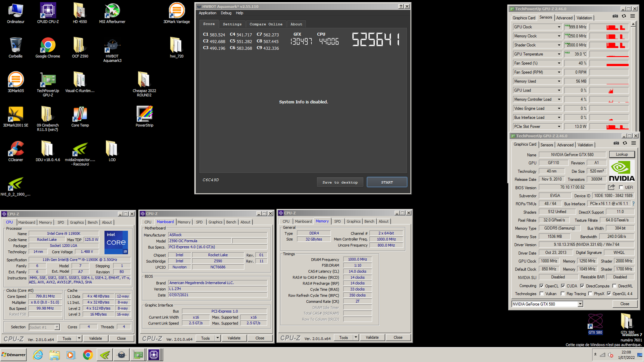Open the Core Temp desktop shortcut
This screenshot has height=362, width=644.
pyautogui.click(x=80, y=117)
